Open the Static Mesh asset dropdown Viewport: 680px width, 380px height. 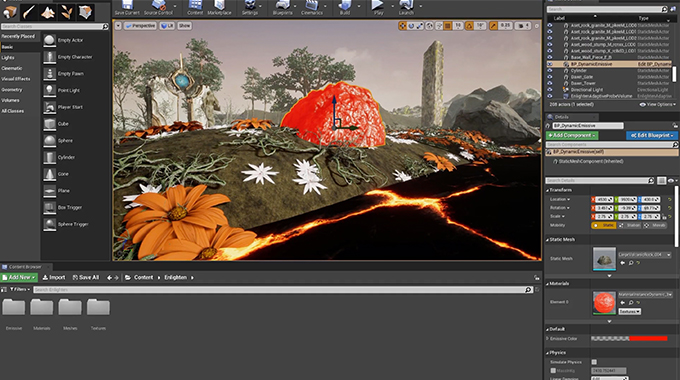coord(644,255)
